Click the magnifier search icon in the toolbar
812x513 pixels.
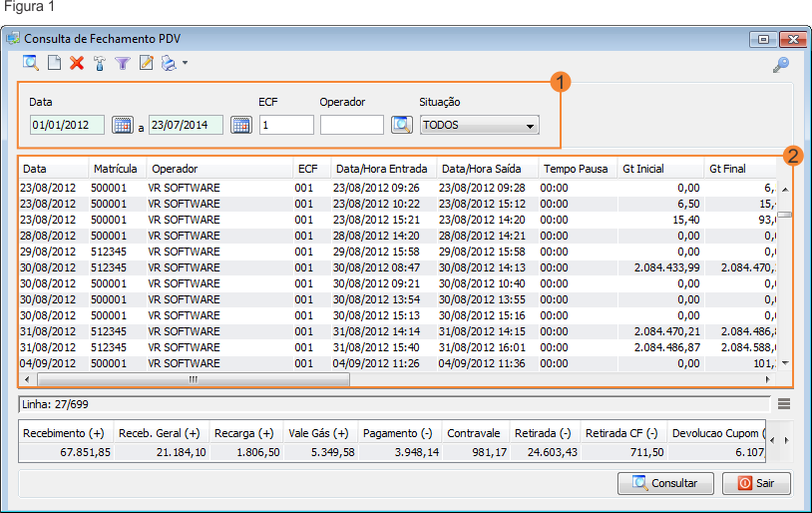pos(31,63)
